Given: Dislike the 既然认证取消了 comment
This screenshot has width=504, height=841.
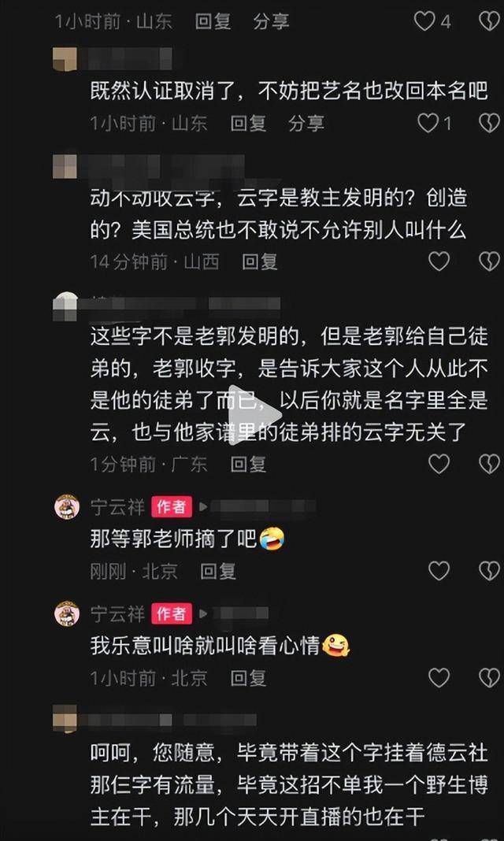Looking at the screenshot, I should tap(489, 124).
